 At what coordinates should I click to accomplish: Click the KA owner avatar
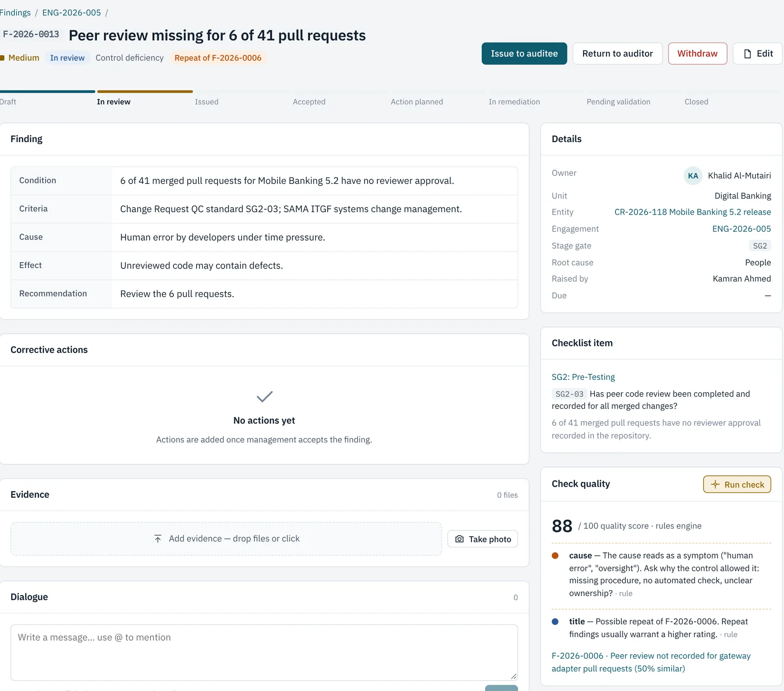693,176
